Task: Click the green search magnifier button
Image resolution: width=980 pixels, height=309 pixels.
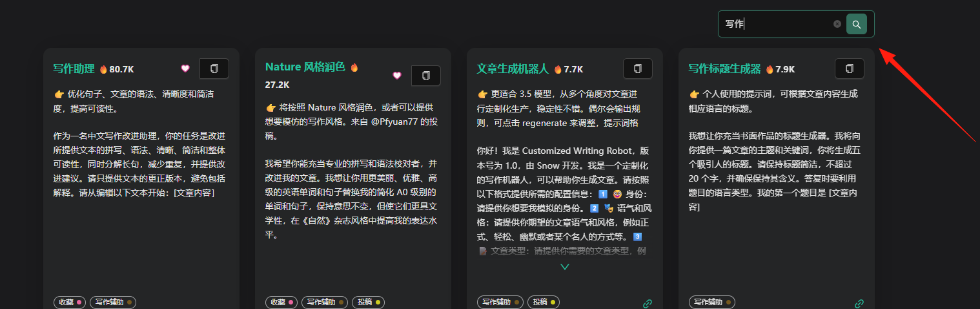Action: pyautogui.click(x=857, y=24)
